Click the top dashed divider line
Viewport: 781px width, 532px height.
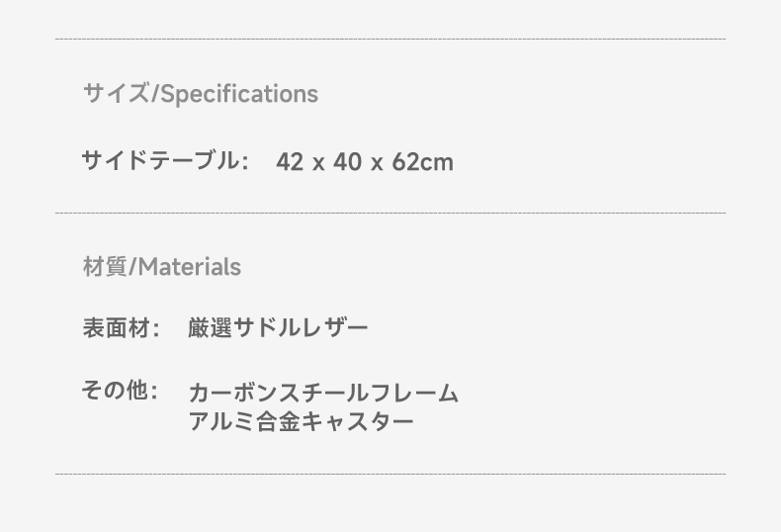390,39
